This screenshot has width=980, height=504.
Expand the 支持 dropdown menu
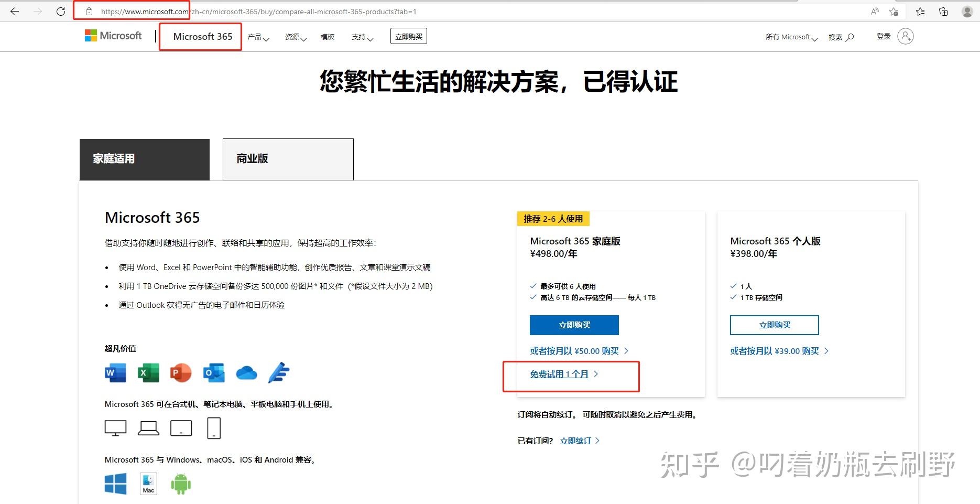[x=362, y=37]
